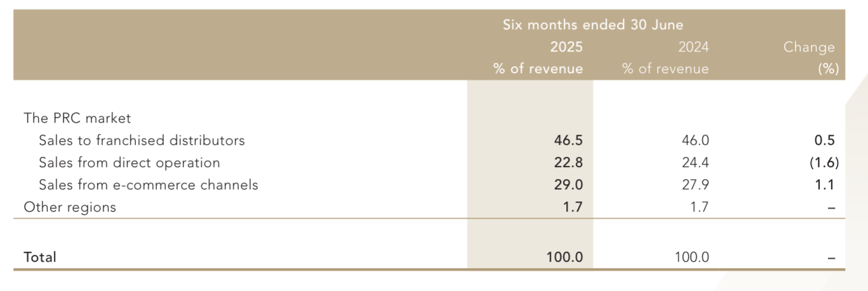Click the 29.0 e-commerce value

point(568,185)
